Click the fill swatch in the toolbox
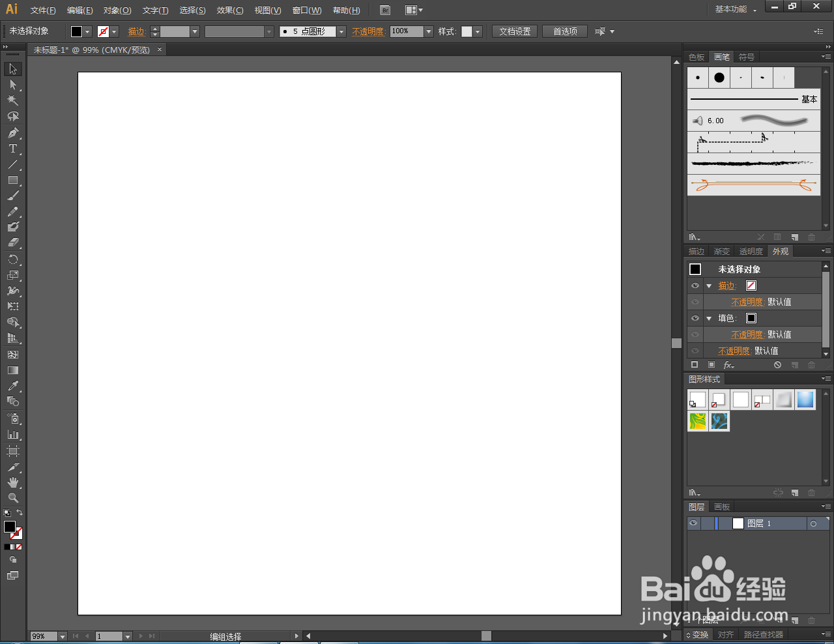Image resolution: width=834 pixels, height=644 pixels. tap(10, 527)
